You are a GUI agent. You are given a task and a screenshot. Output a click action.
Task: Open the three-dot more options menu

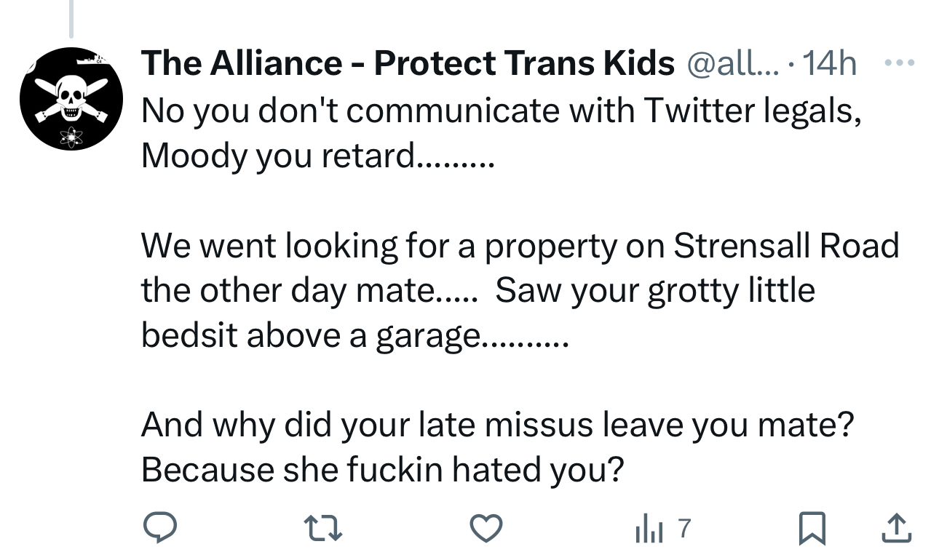coord(900,63)
